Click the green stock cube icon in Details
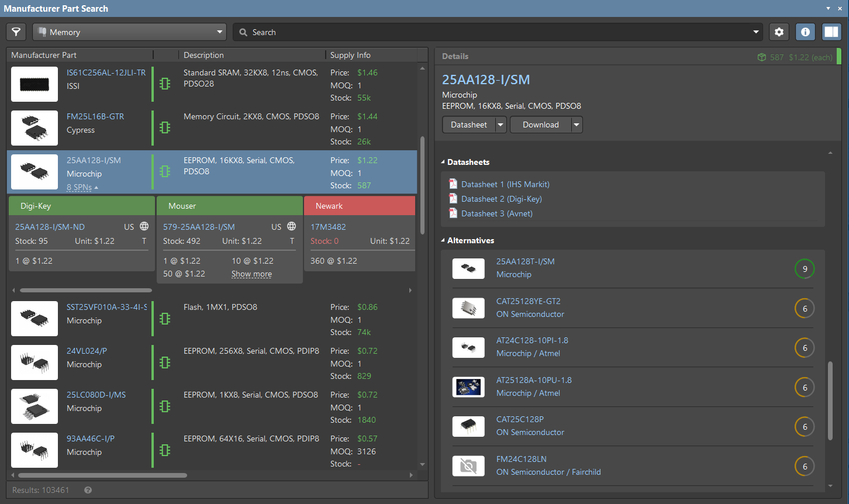 pos(761,57)
